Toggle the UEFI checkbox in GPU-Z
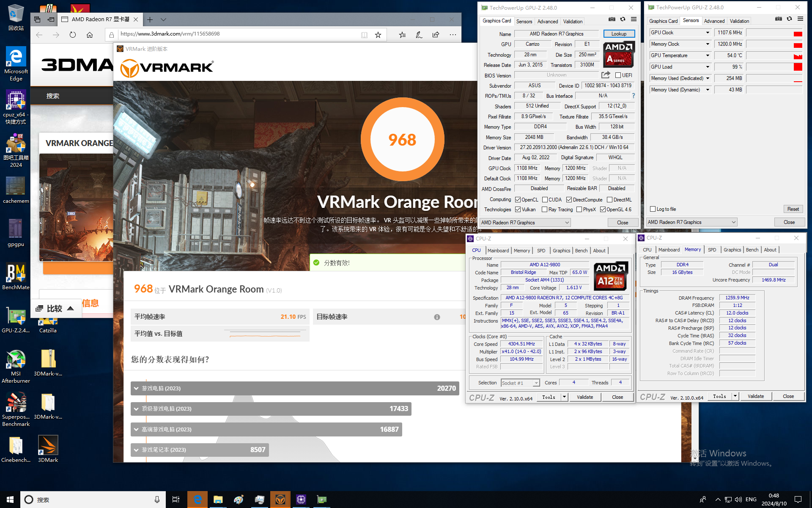 (618, 75)
